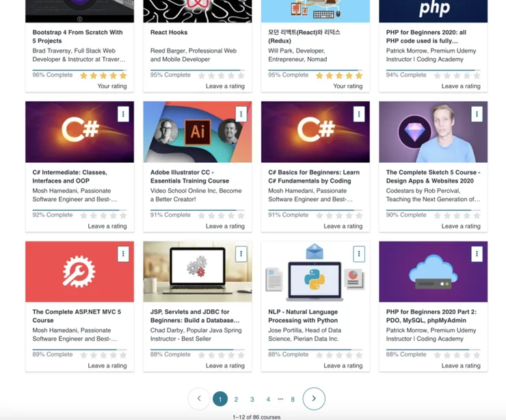Image resolution: width=506 pixels, height=420 pixels.
Task: Click star rating on PHP for Beginners 2020 card
Action: (457, 76)
